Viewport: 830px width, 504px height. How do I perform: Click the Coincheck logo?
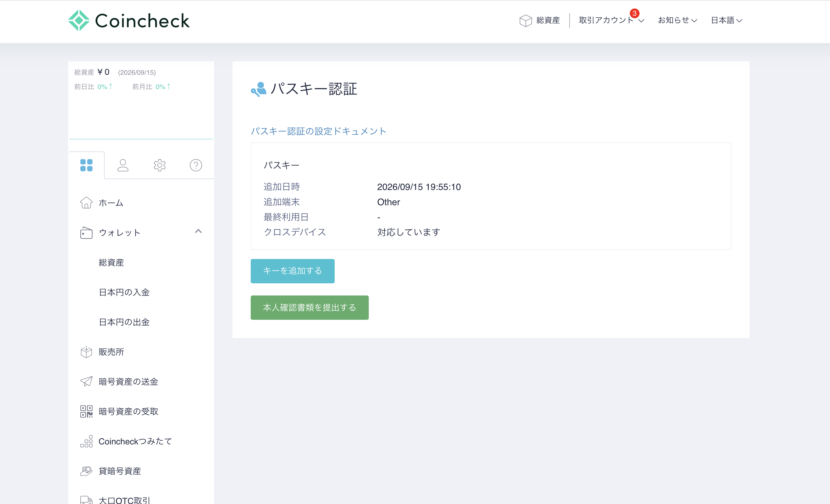tap(129, 21)
